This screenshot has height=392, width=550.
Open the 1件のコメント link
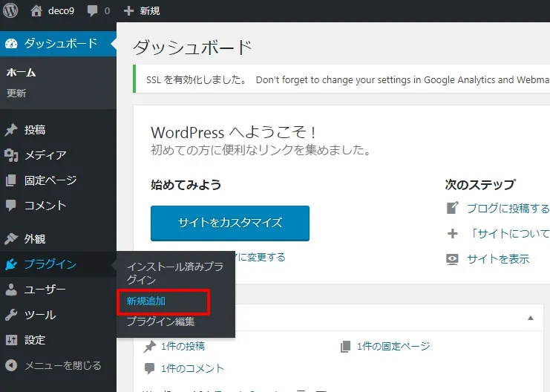(x=192, y=368)
